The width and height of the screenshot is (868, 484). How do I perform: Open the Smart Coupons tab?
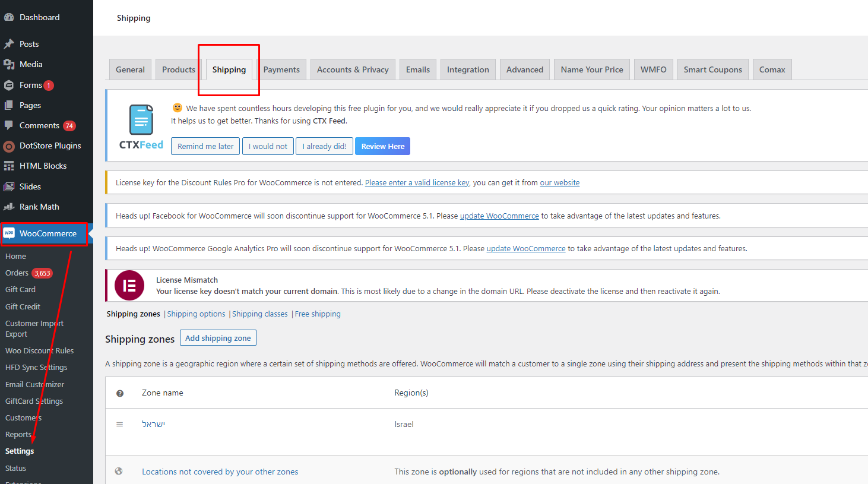(x=712, y=69)
